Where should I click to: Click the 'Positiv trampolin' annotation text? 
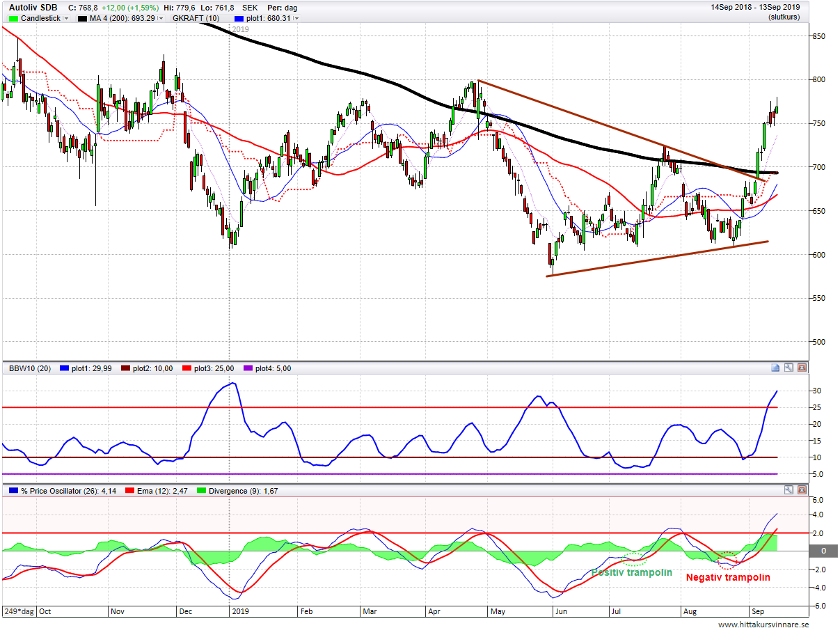click(x=632, y=572)
